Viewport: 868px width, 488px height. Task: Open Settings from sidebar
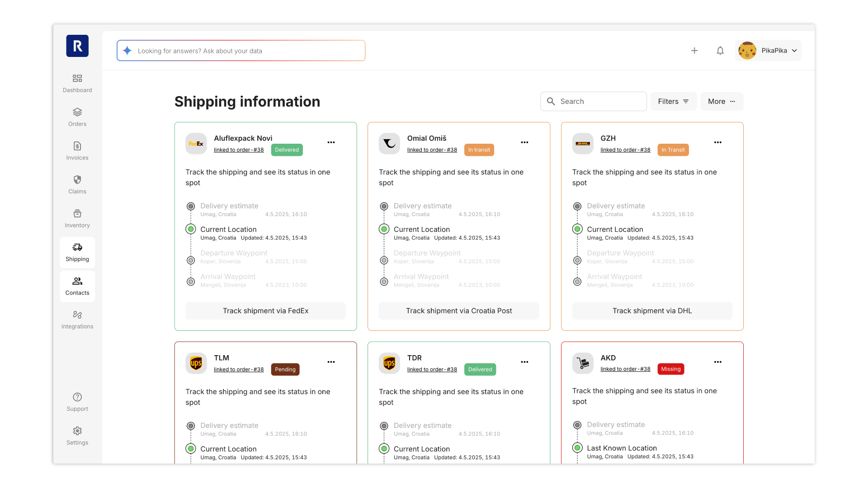(x=77, y=436)
